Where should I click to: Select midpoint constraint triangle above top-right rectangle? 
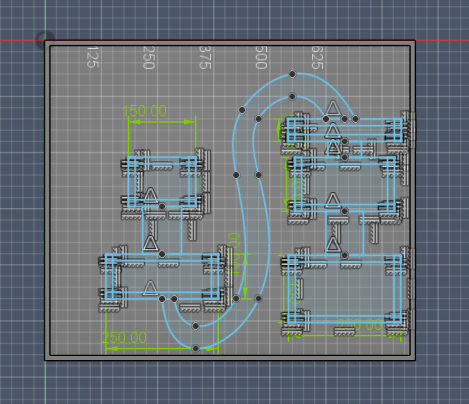point(332,109)
